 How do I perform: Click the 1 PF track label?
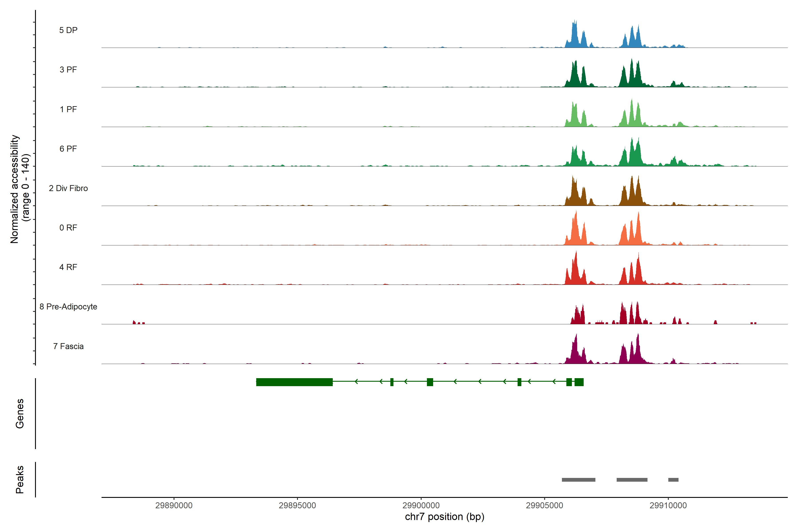(68, 109)
